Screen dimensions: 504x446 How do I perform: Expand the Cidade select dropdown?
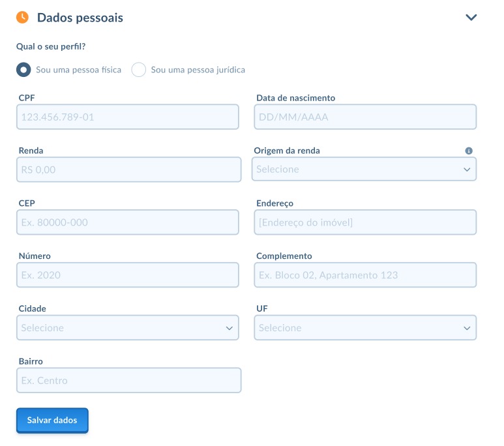(x=128, y=328)
